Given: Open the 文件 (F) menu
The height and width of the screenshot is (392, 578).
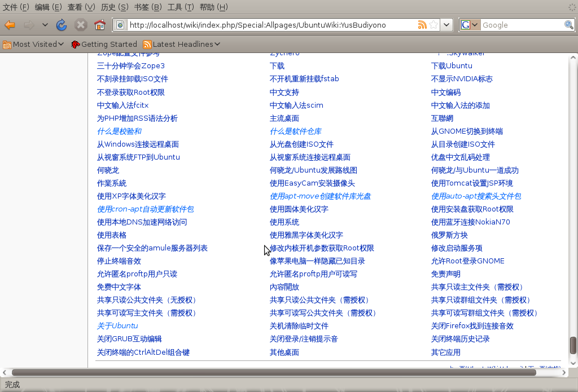Looking at the screenshot, I should tap(16, 7).
